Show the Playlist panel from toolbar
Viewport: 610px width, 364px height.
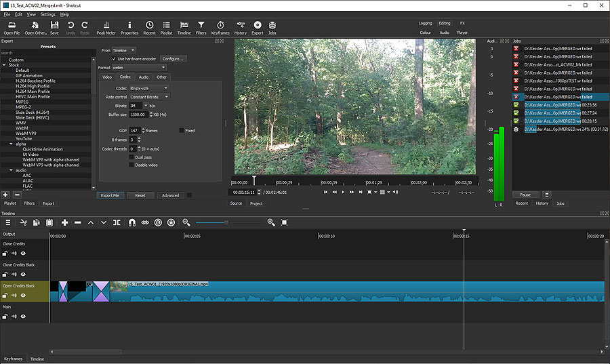click(166, 28)
